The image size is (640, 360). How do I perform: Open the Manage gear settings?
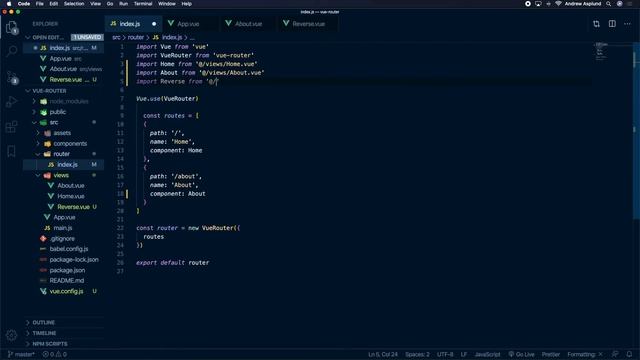tap(12, 335)
